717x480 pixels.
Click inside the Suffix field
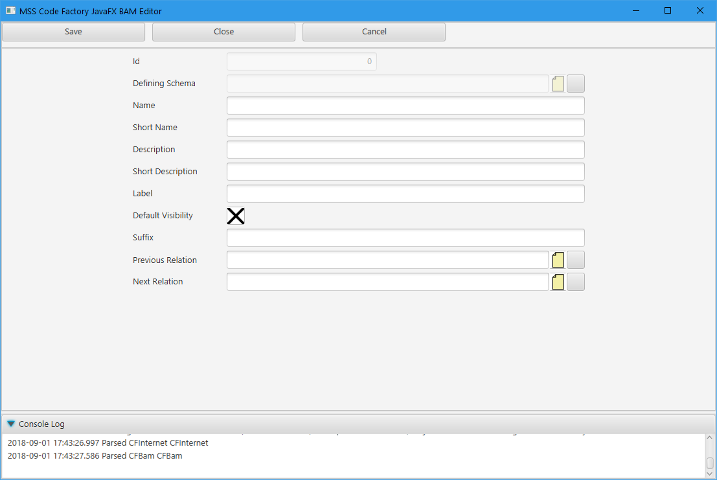tap(405, 238)
